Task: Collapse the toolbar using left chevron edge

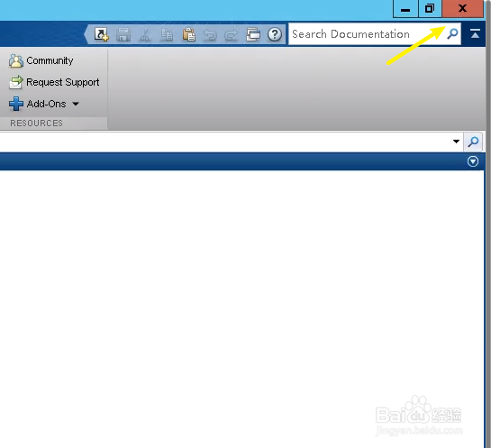Action: pyautogui.click(x=86, y=34)
